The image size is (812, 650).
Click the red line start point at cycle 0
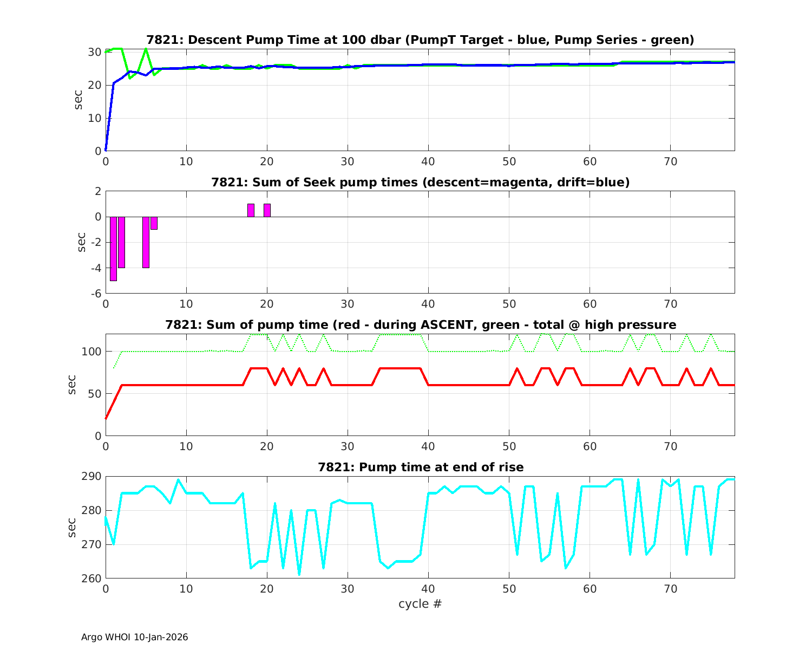(x=106, y=418)
